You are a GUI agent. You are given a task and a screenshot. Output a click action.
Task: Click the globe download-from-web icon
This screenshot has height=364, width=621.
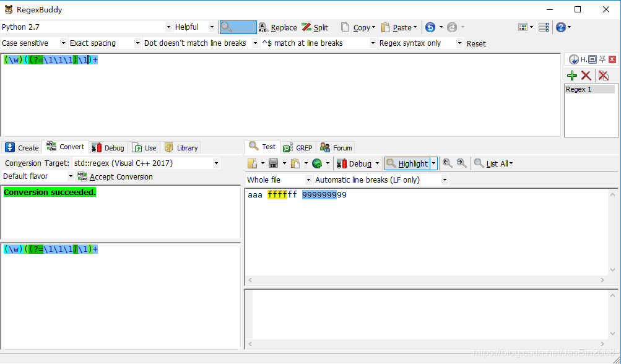tap(317, 163)
